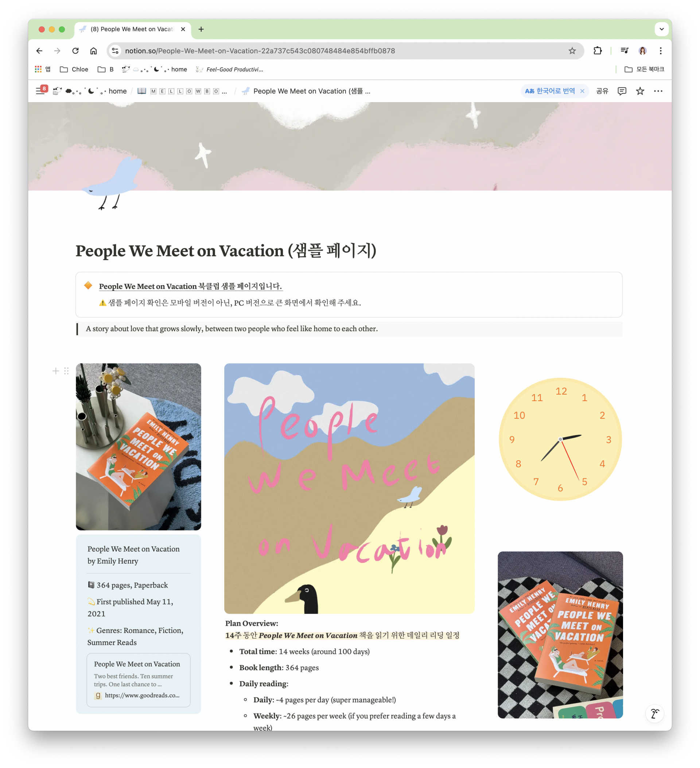Open the page comments icon
The height and width of the screenshot is (768, 700).
pos(622,91)
